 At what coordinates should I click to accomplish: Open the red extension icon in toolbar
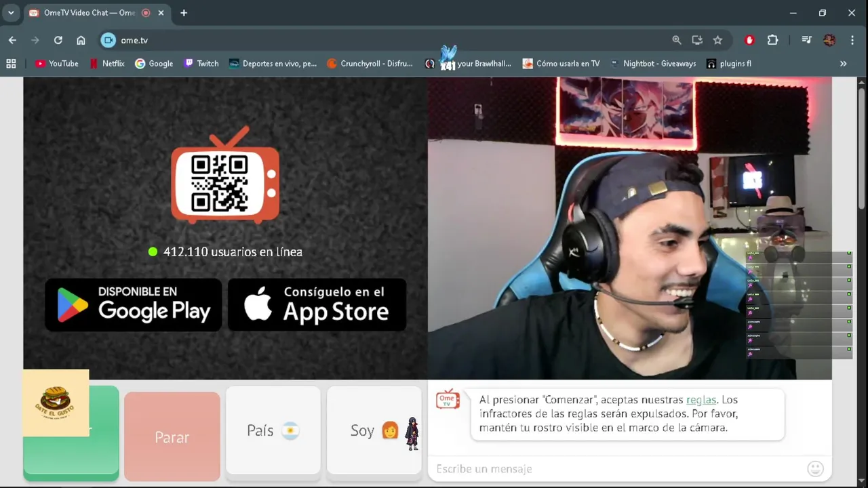click(x=749, y=40)
